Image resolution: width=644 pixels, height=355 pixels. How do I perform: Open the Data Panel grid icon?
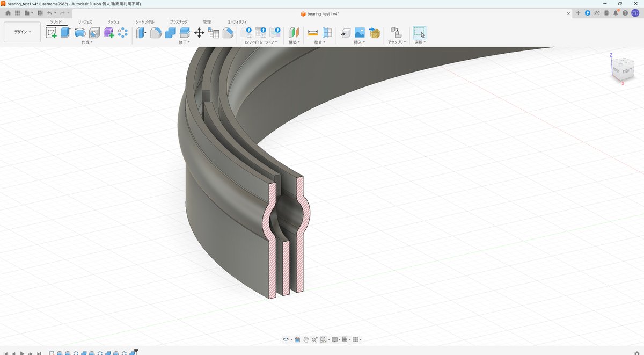click(17, 12)
